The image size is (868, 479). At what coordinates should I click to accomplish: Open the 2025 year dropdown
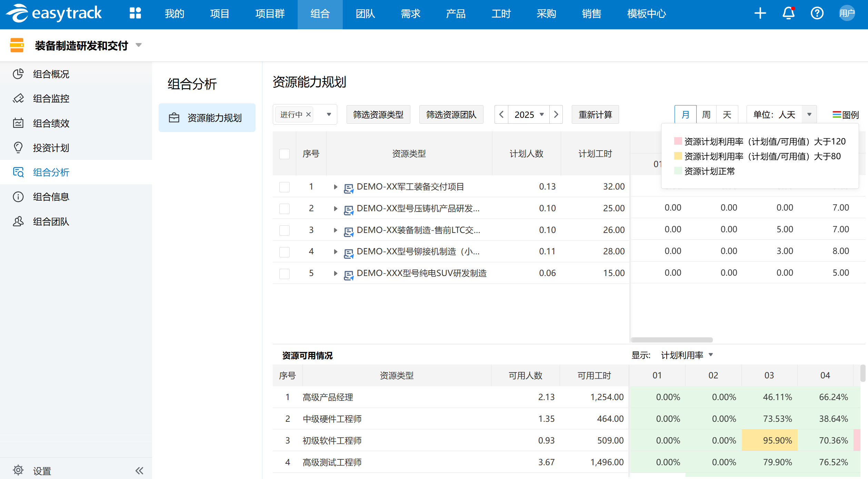point(529,115)
